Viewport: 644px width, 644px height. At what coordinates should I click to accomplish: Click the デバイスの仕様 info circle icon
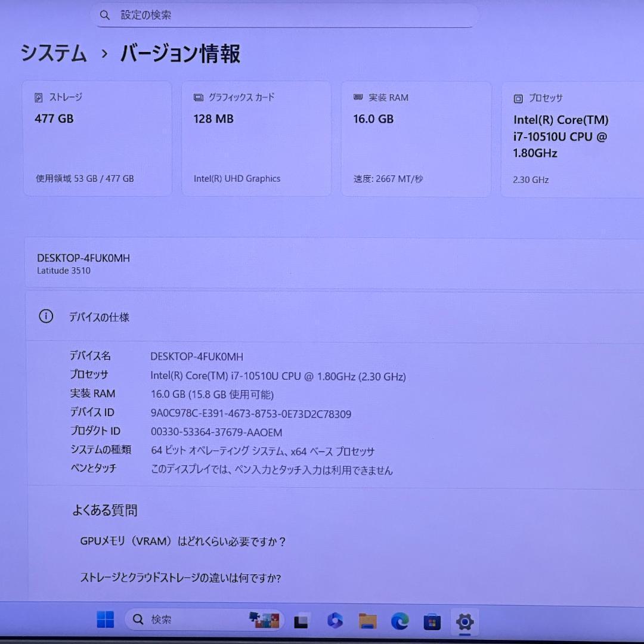(x=46, y=316)
